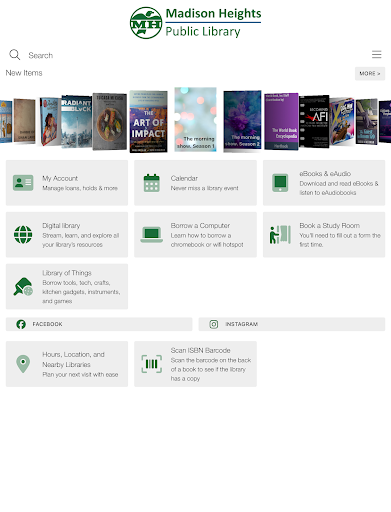Image resolution: width=391 pixels, height=512 pixels.
Task: Click 'Manage loans, holds & more' text
Action: [80, 188]
